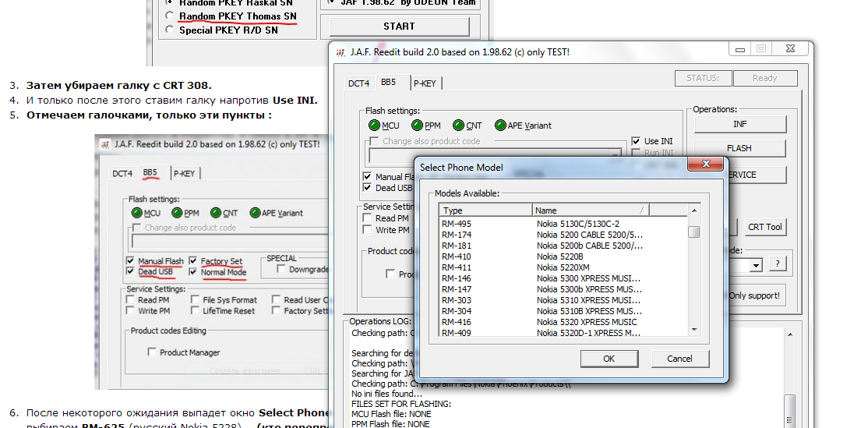868x428 pixels.
Task: Click scroll-up arrow of the Operations LOG
Action: (790, 334)
